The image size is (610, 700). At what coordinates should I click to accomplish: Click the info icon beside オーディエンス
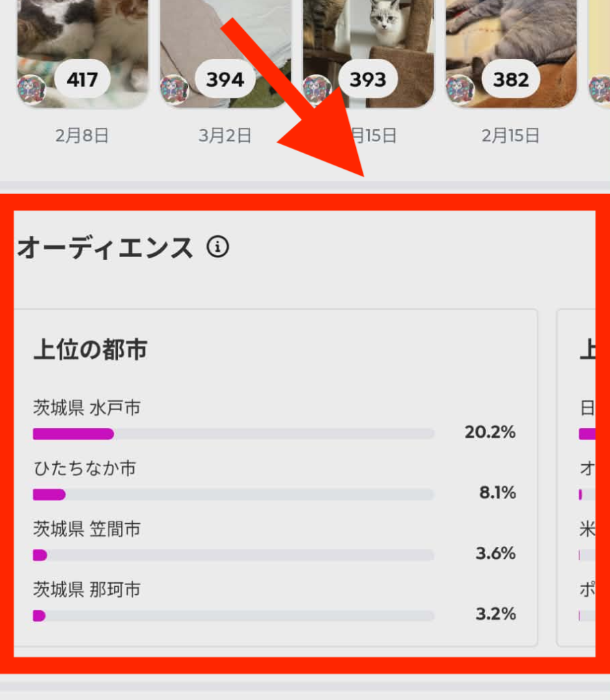[218, 247]
